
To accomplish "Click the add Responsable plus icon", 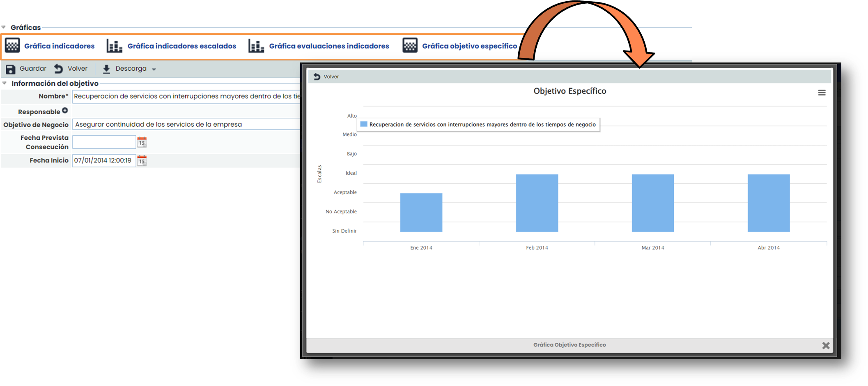I will (x=65, y=111).
